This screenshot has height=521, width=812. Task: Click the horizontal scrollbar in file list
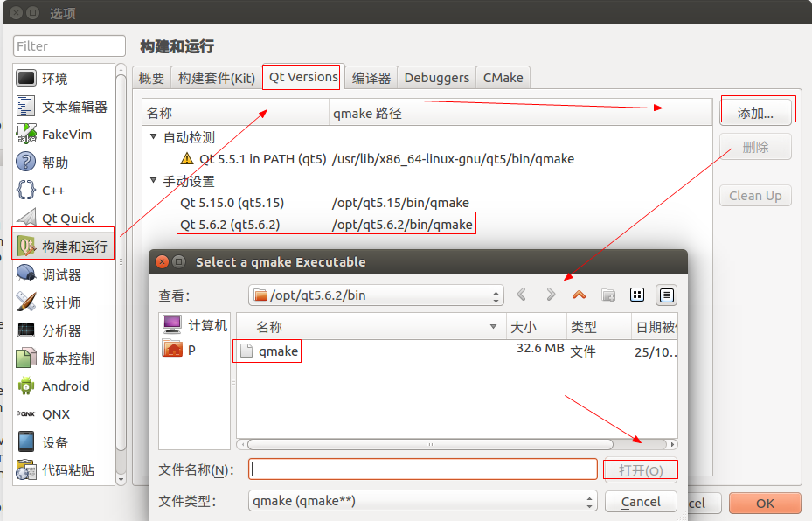tap(430, 444)
